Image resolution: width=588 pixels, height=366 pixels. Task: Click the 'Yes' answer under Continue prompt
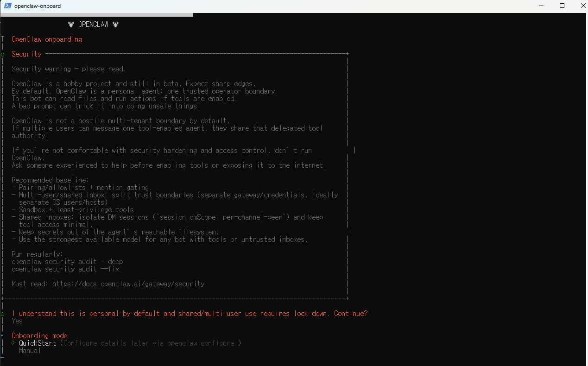point(17,321)
